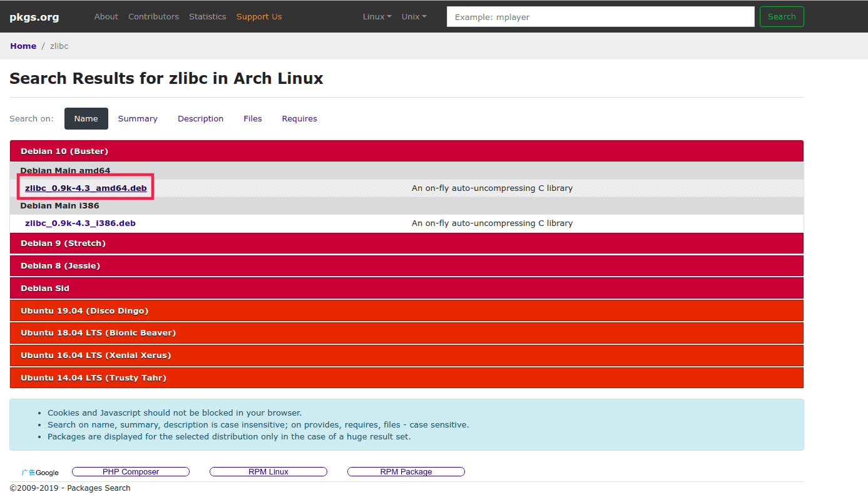Switch to the Summary search tab
This screenshot has height=497, width=868.
tap(138, 119)
